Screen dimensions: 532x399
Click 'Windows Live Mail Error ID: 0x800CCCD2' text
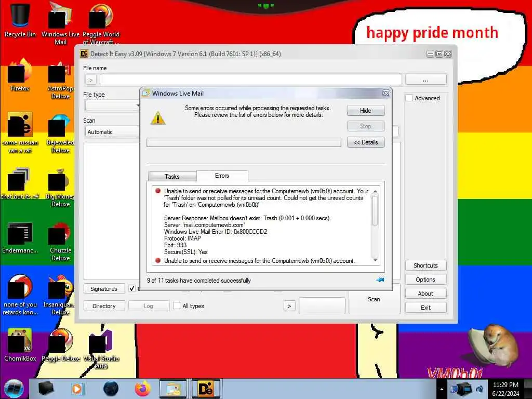point(216,232)
